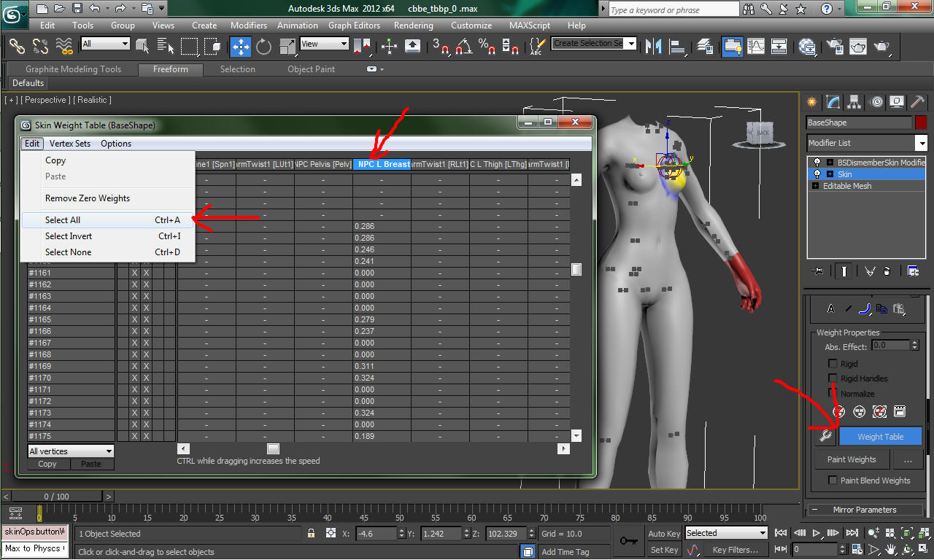The height and width of the screenshot is (560, 934).
Task: Select the Rectangular Selection Region tool
Action: tap(189, 46)
